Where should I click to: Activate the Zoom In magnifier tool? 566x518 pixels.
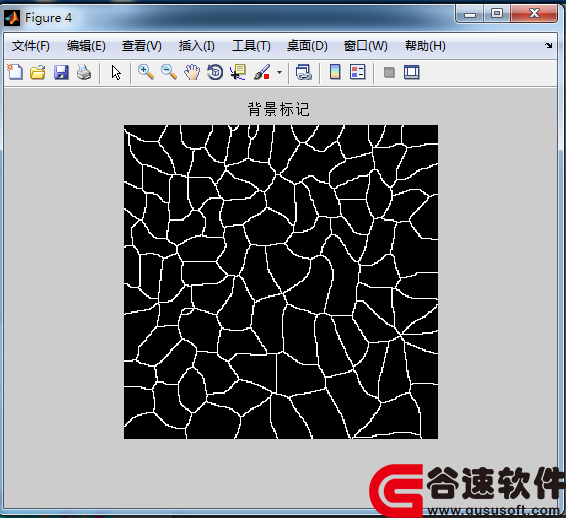coord(146,73)
